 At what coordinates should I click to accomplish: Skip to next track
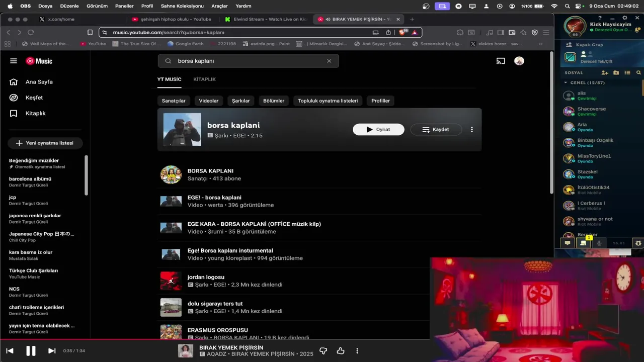coord(52,351)
